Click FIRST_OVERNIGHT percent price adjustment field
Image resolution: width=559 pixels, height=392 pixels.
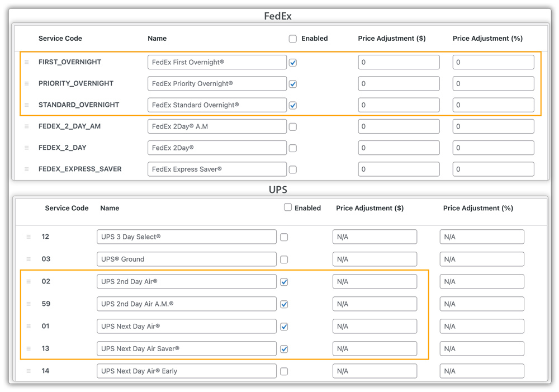pyautogui.click(x=494, y=62)
